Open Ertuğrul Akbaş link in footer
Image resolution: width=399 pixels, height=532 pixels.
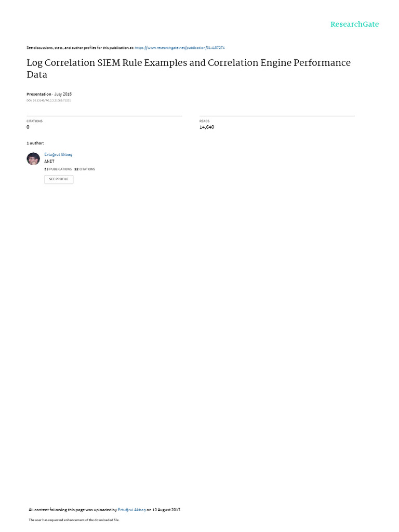[131, 510]
